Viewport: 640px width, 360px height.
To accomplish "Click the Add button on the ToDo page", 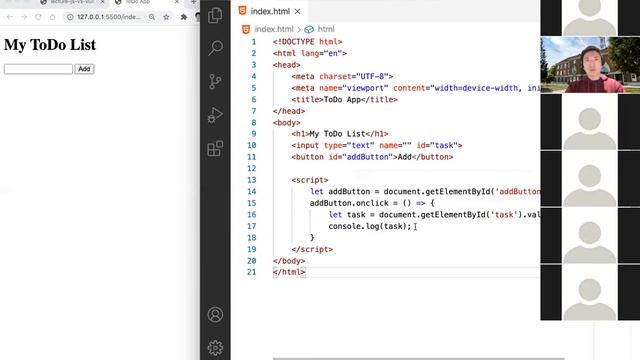I will click(x=84, y=69).
